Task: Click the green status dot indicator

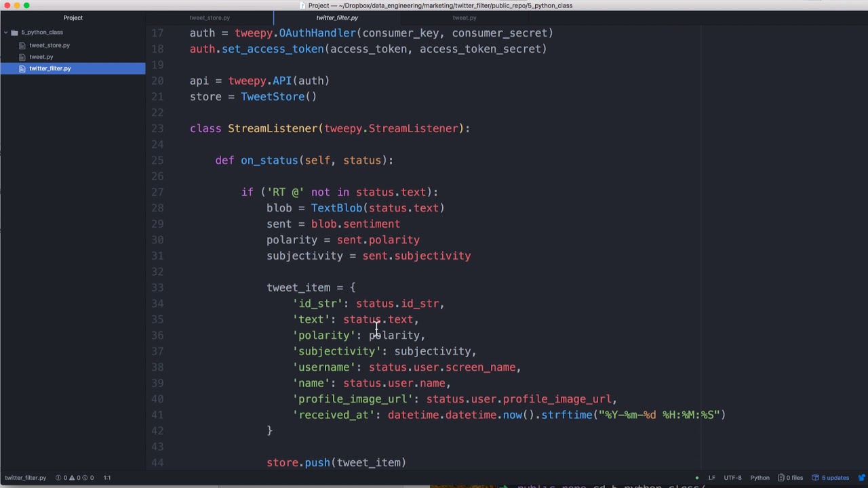Action: click(696, 478)
